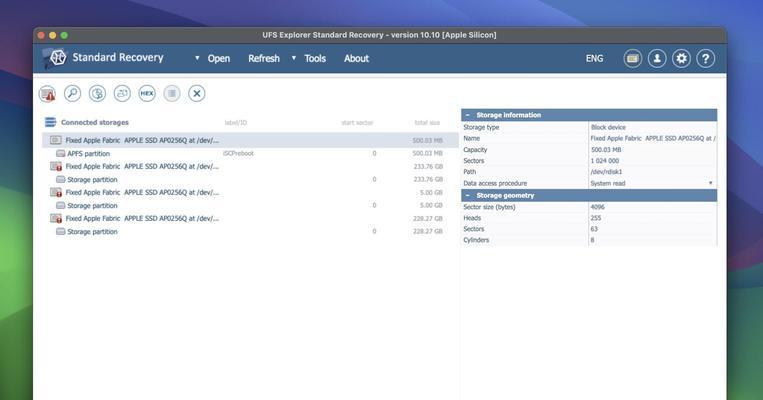This screenshot has width=763, height=400.
Task: Click the 228.27 GB Storage partition's icon
Action: pyautogui.click(x=60, y=232)
